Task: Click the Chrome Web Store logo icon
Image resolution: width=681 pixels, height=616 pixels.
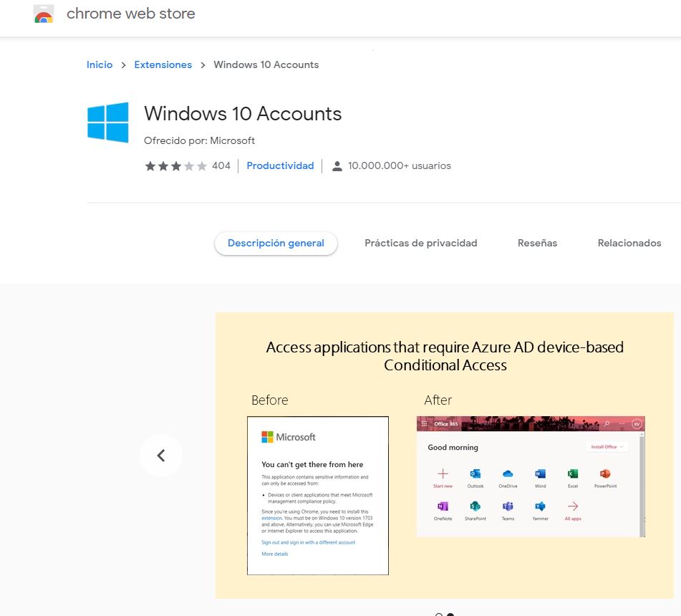Action: [x=44, y=14]
